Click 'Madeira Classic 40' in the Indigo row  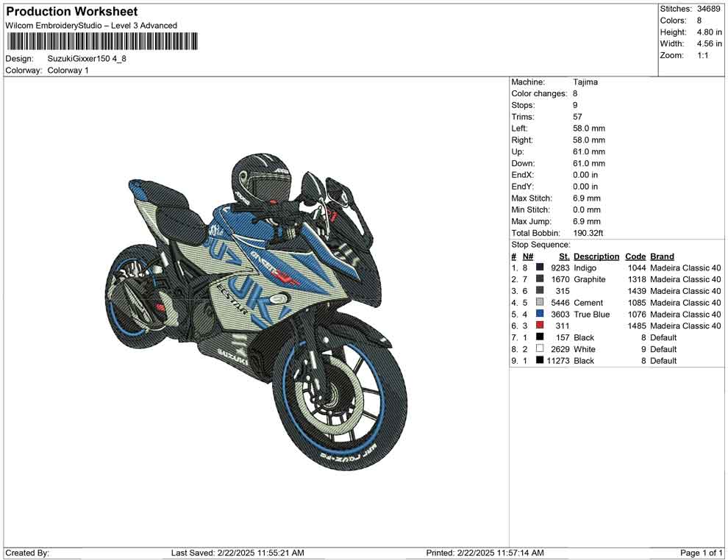[x=685, y=268]
